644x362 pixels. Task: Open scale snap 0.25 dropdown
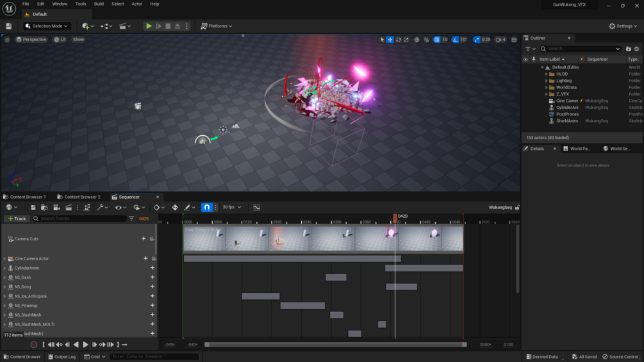click(486, 40)
